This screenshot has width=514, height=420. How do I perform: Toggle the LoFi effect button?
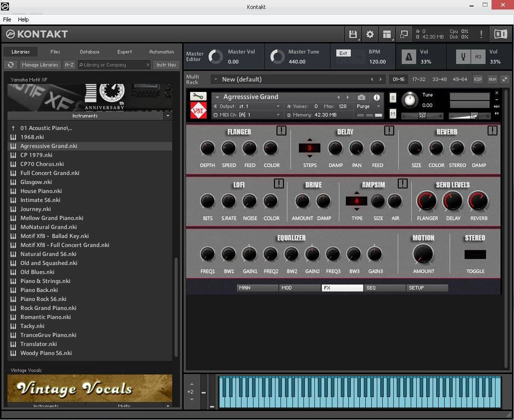click(x=278, y=183)
